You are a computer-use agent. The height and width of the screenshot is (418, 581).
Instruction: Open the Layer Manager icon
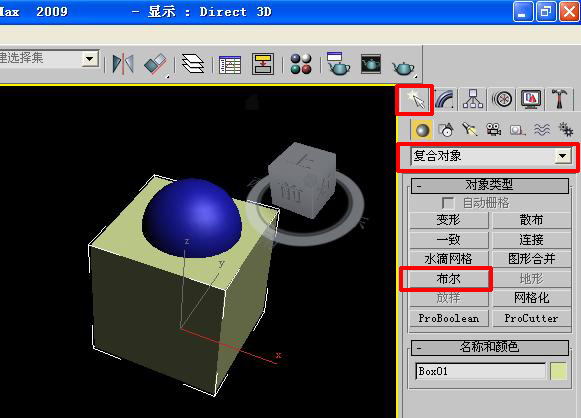click(193, 64)
